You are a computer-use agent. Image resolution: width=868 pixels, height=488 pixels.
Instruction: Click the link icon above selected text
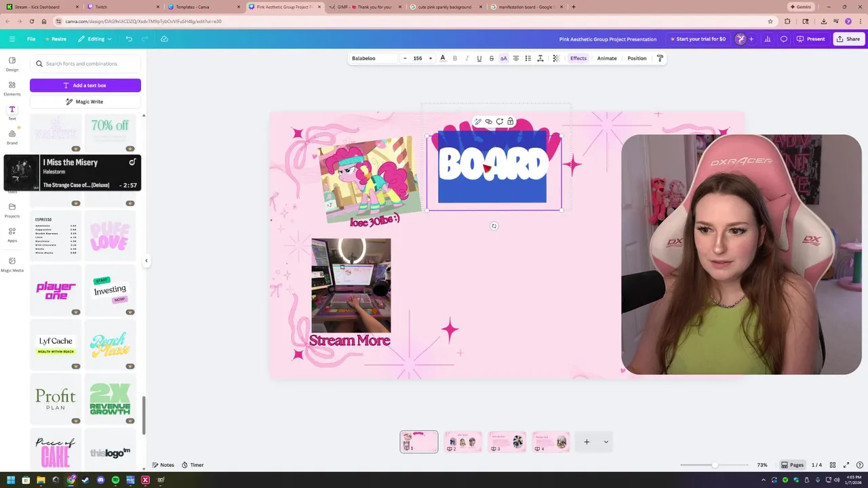pos(488,122)
